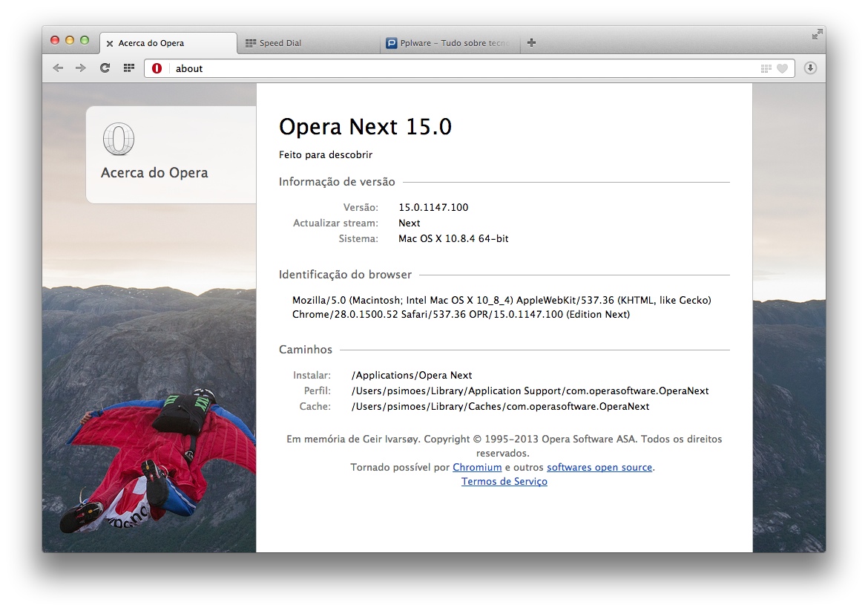
Task: Click the Mozilla/5.0 user agent string
Action: (x=502, y=307)
